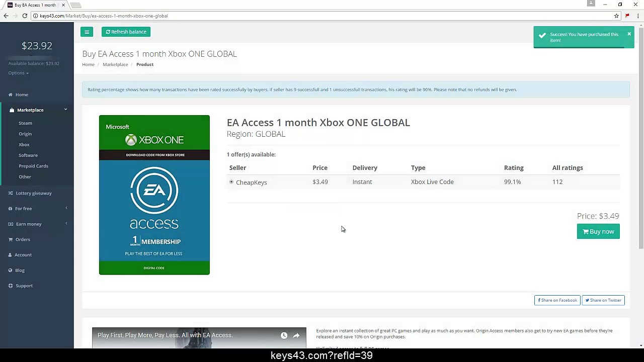Screen dimensions: 644x362
Task: Close the Buy EA Access browser tab
Action: coord(63,5)
